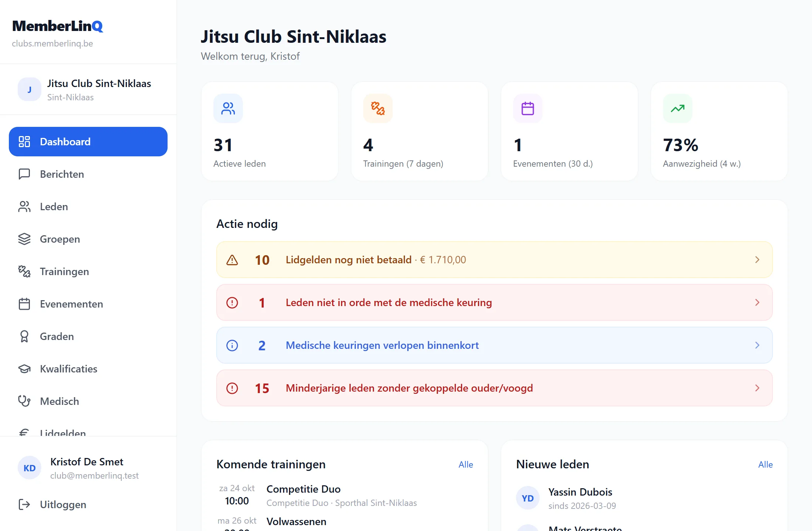
Task: Go to Berichten in the sidebar
Action: tap(88, 174)
